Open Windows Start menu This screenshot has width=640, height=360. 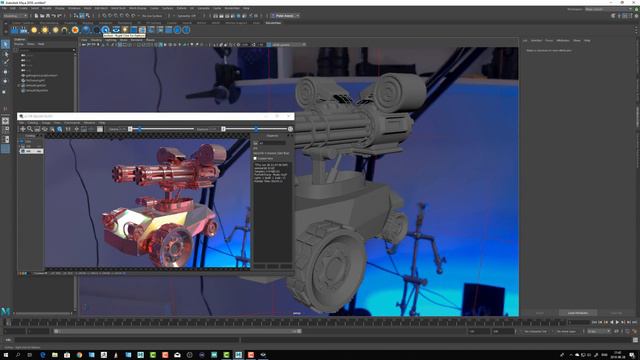point(6,355)
